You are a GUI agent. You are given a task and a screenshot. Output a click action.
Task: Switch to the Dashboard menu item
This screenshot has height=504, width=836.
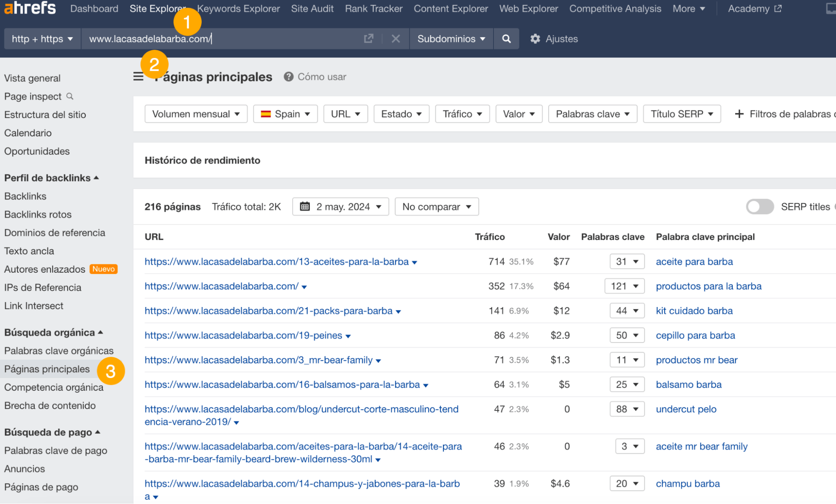click(x=94, y=8)
